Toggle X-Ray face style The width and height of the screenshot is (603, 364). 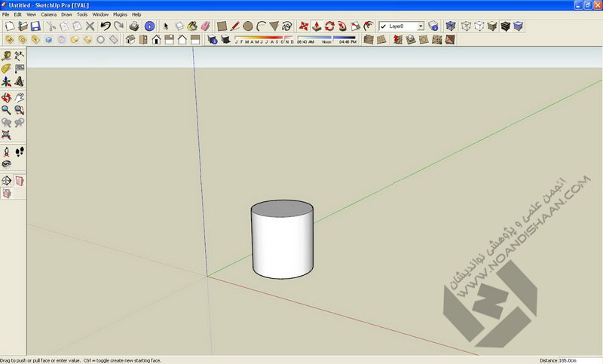451,26
